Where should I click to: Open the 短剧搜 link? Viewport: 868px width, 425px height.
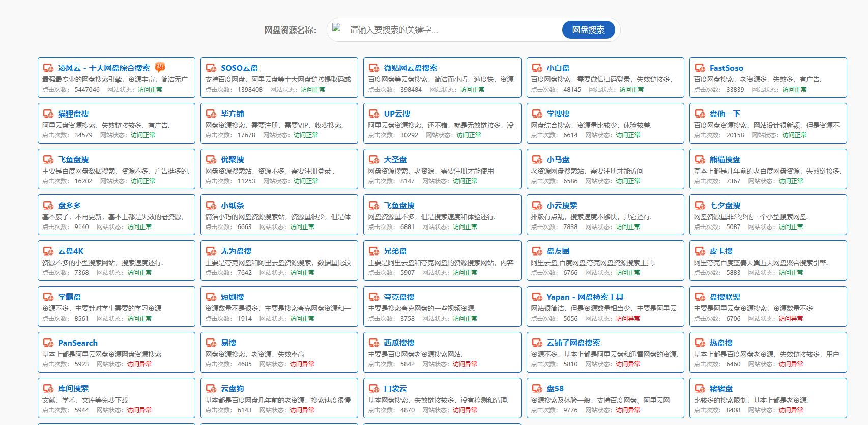pos(233,297)
